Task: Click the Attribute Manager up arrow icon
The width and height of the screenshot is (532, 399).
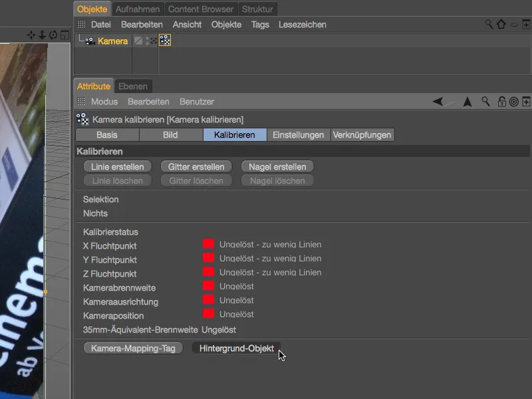Action: point(467,102)
